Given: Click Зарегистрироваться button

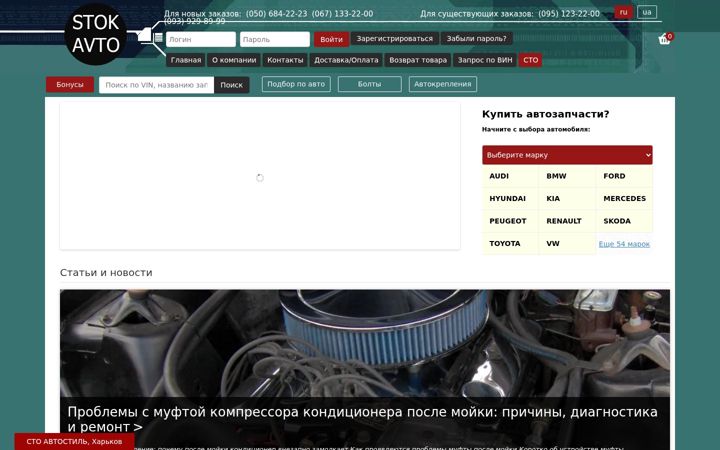Looking at the screenshot, I should tap(394, 39).
